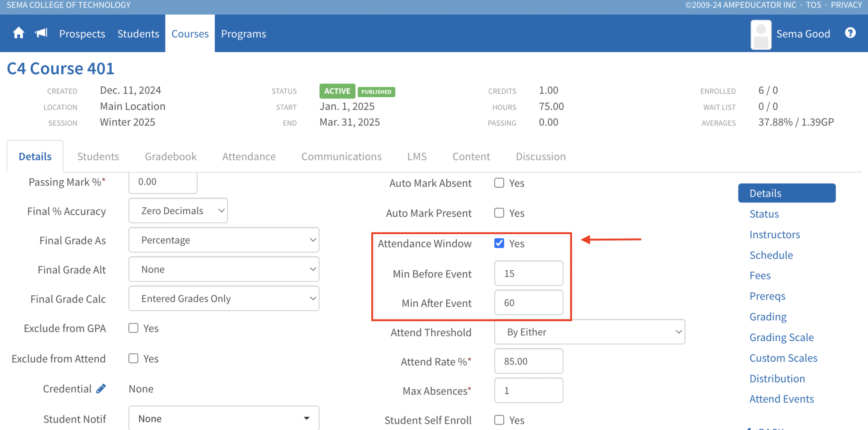Open the Attendance tab
This screenshot has width=868, height=430.
[249, 156]
